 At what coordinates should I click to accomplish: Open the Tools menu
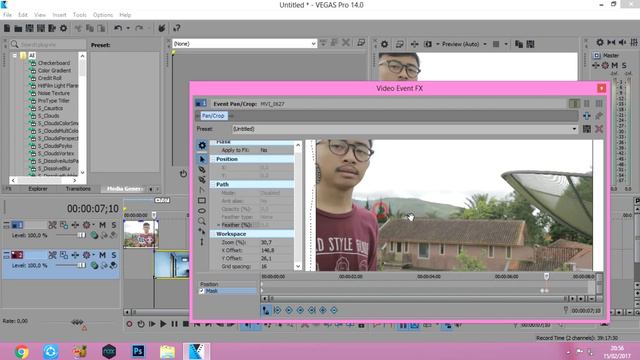pyautogui.click(x=80, y=15)
